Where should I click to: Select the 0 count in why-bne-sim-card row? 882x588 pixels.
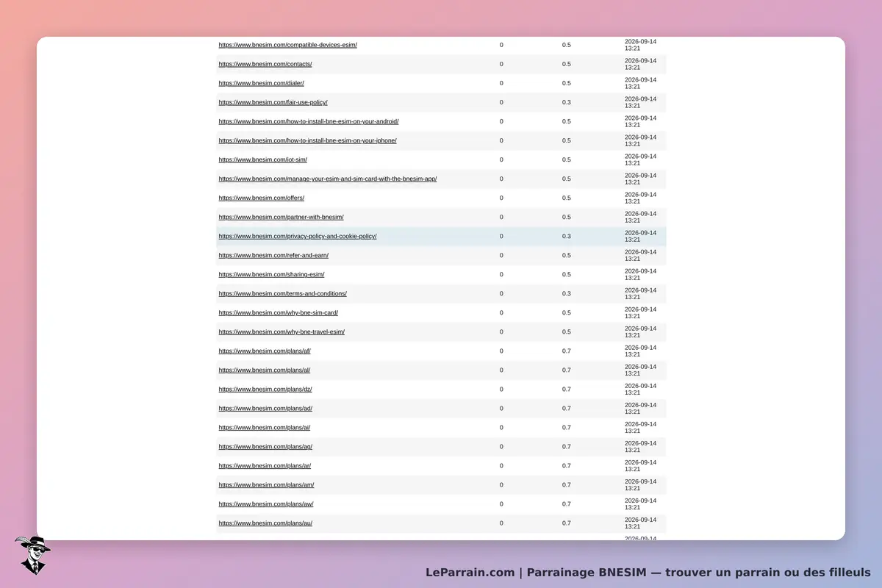pyautogui.click(x=501, y=312)
